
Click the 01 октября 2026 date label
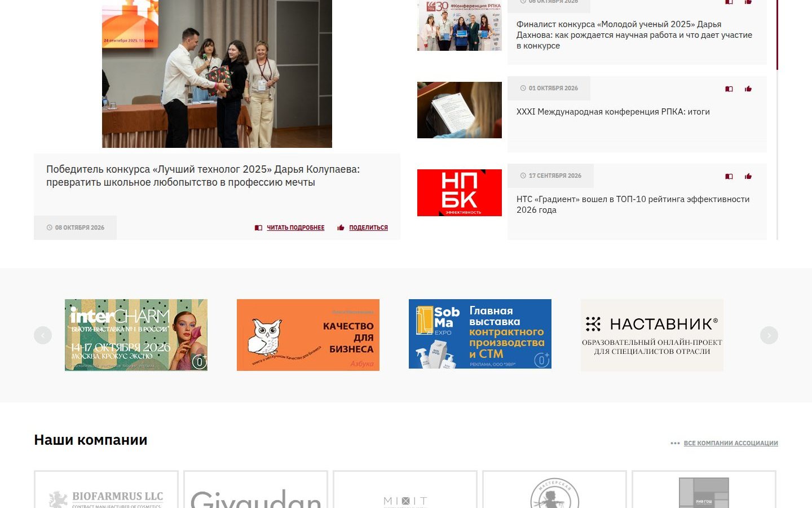coord(553,88)
